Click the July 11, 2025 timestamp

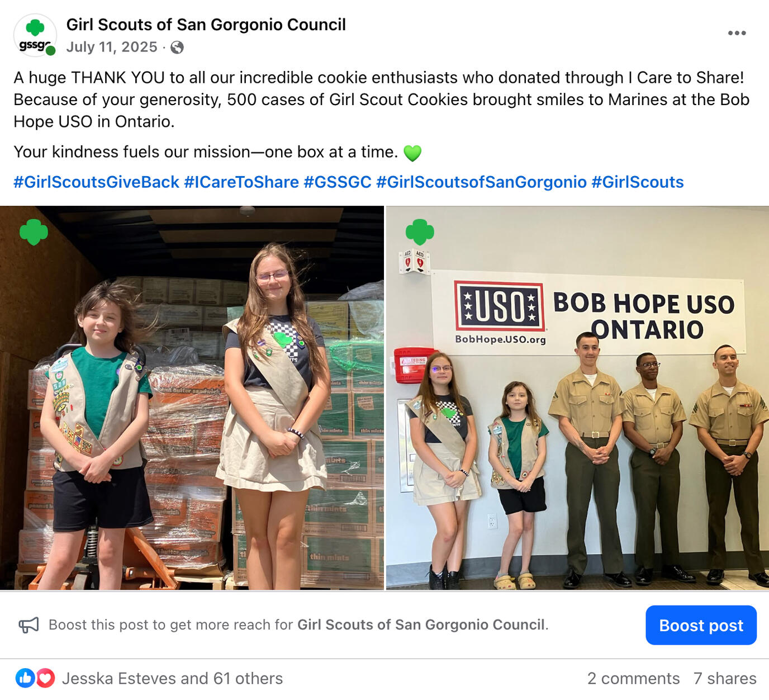[x=112, y=47]
